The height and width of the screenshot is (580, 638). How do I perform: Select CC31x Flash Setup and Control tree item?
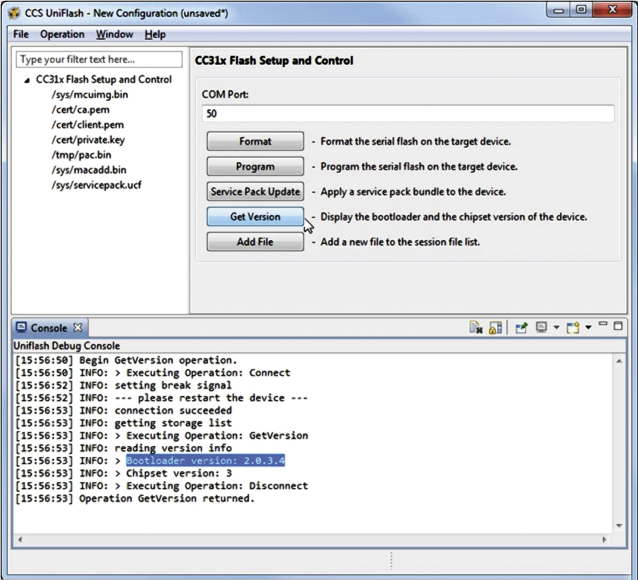point(104,79)
